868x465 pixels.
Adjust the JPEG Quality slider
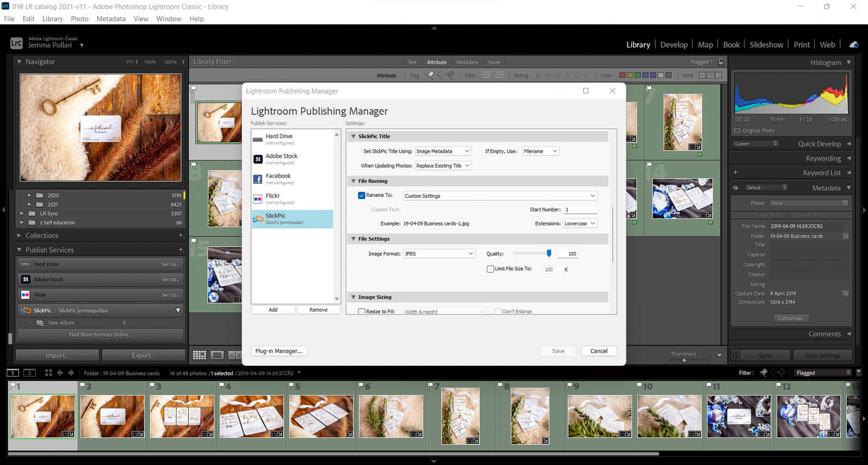pyautogui.click(x=549, y=253)
